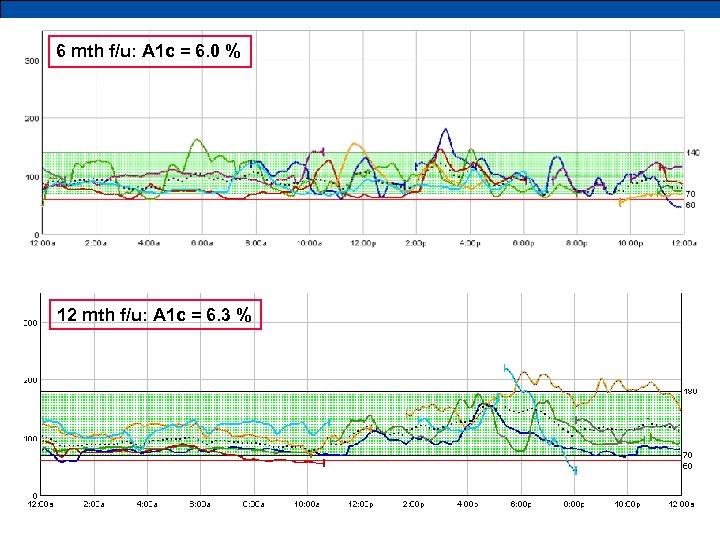The image size is (720, 540).
Task: Click the 2:00p time label on the 6 mth chart
Action: 416,243
